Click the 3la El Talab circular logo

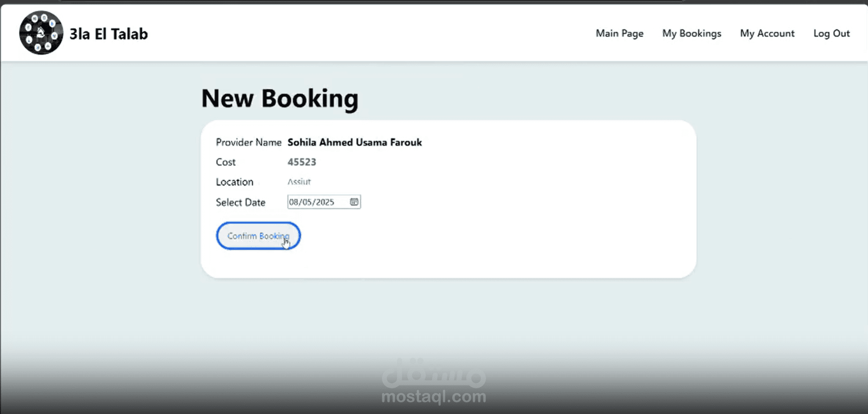tap(41, 33)
